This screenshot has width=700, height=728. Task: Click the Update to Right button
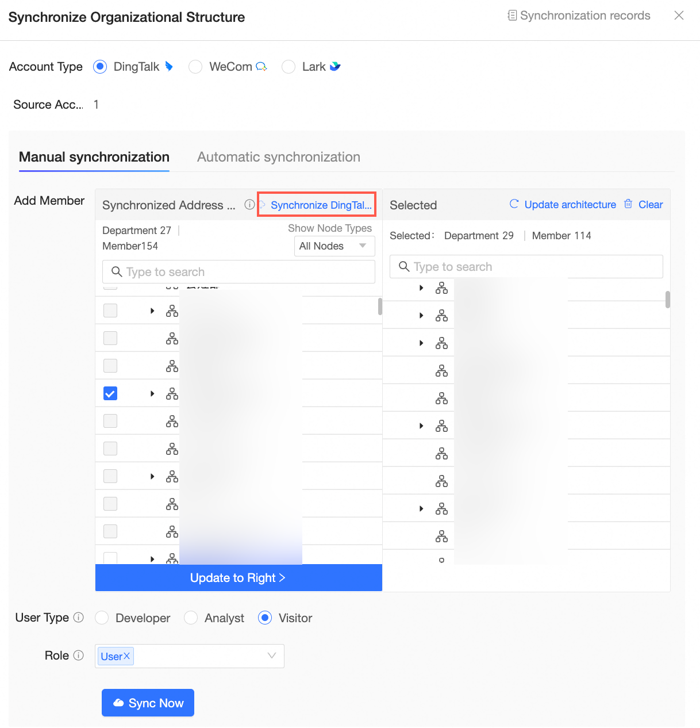click(x=238, y=578)
